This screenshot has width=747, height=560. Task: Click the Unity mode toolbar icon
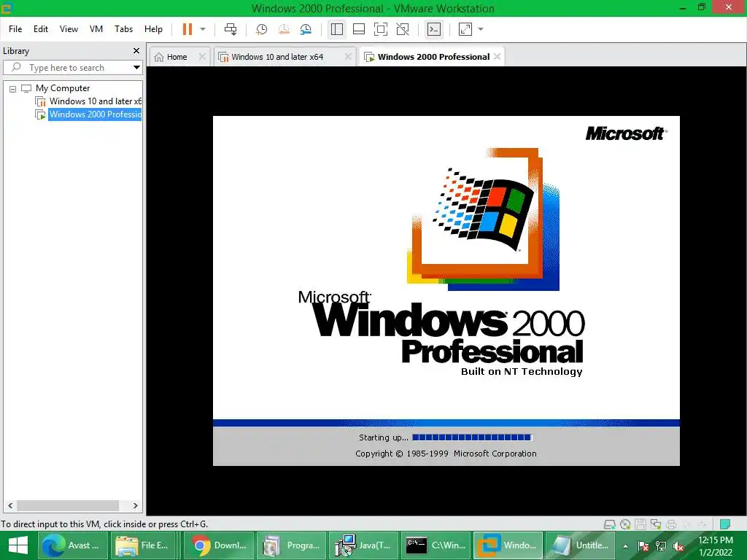[403, 29]
